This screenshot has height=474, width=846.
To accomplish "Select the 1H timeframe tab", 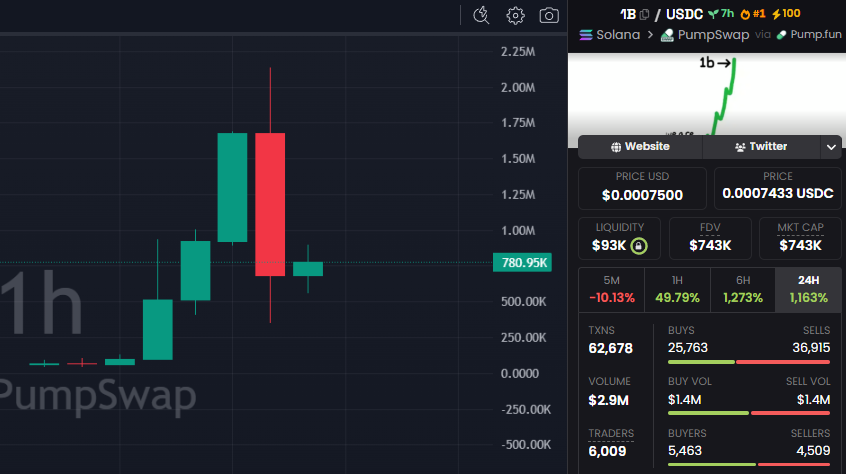I will [x=677, y=290].
